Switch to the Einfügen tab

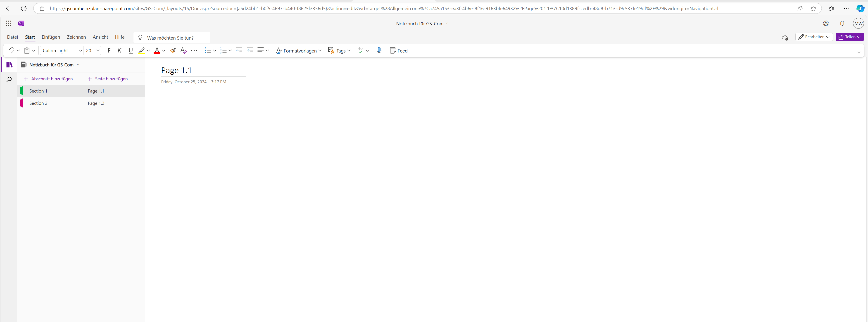click(51, 37)
